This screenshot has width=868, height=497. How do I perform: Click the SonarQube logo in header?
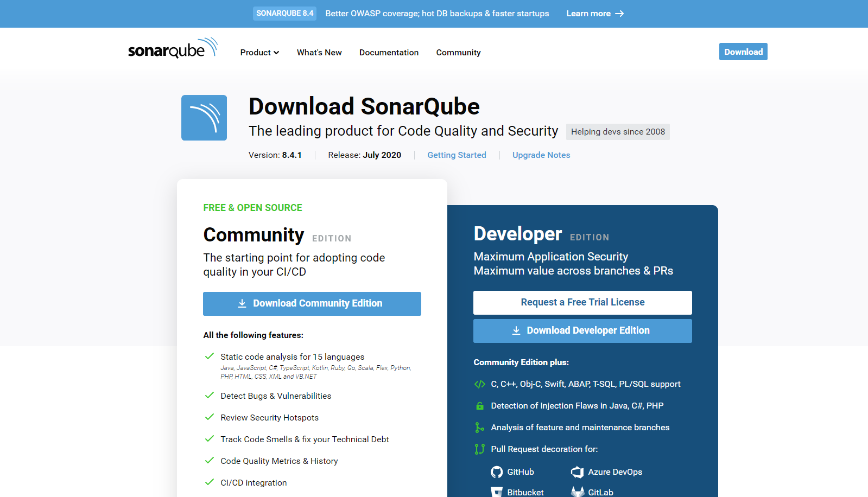pos(173,49)
